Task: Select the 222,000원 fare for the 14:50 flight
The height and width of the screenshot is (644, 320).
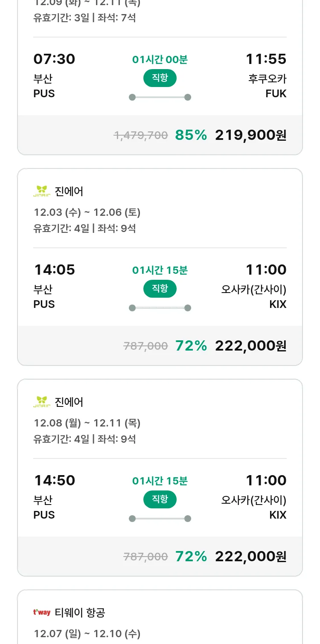Action: pos(250,557)
